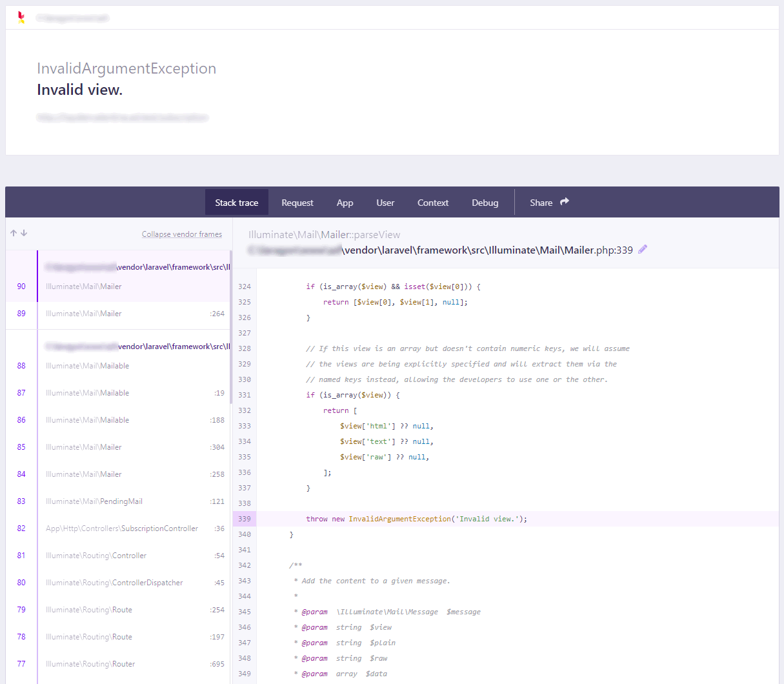The height and width of the screenshot is (684, 784).
Task: Switch to the Debug tab
Action: point(485,203)
